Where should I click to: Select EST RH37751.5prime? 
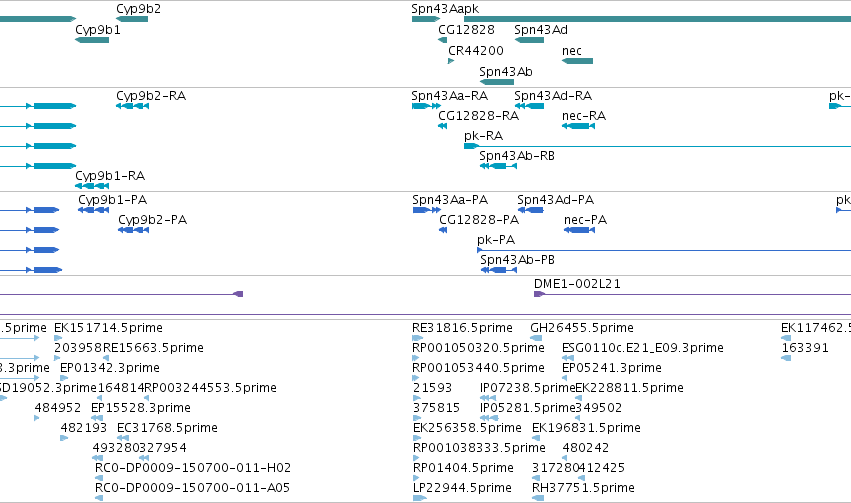583,488
